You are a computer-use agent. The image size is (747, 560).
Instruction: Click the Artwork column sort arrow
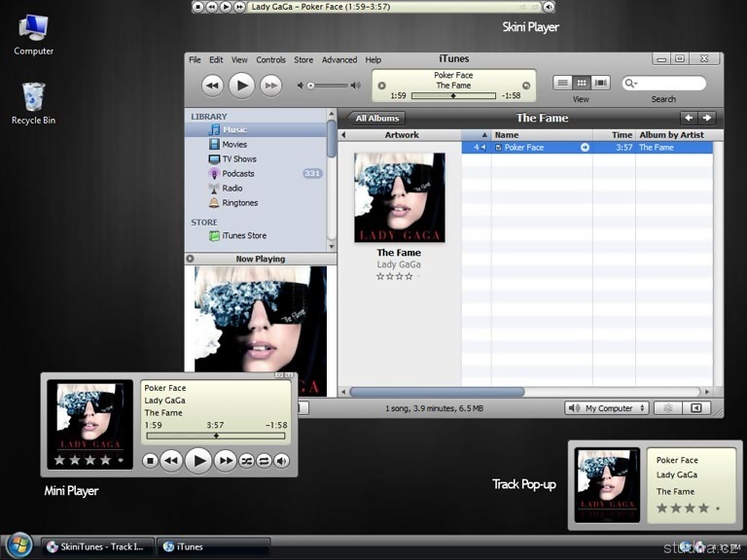point(482,135)
